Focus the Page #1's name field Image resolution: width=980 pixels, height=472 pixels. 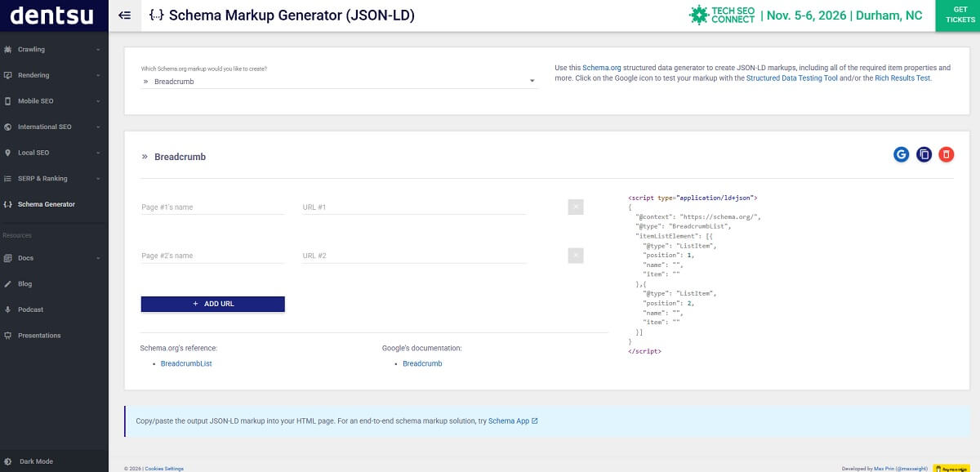pos(212,207)
